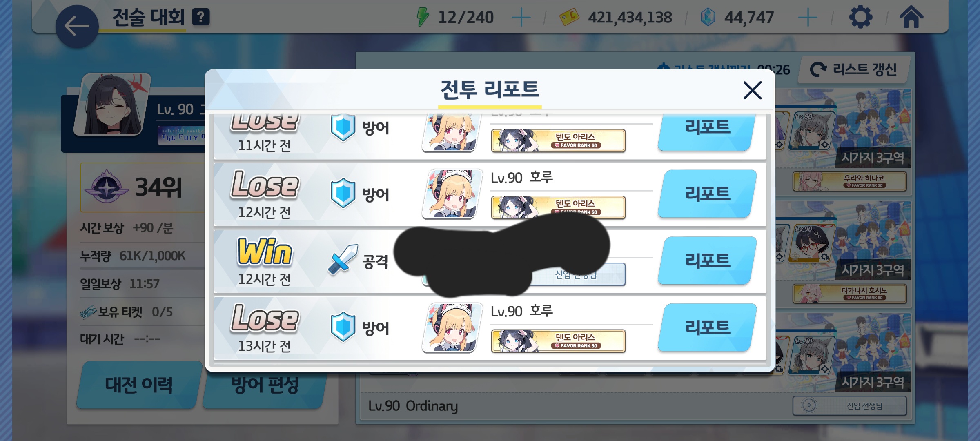The height and width of the screenshot is (441, 980).
Task: Open the 대전 이력 button
Action: [x=139, y=385]
